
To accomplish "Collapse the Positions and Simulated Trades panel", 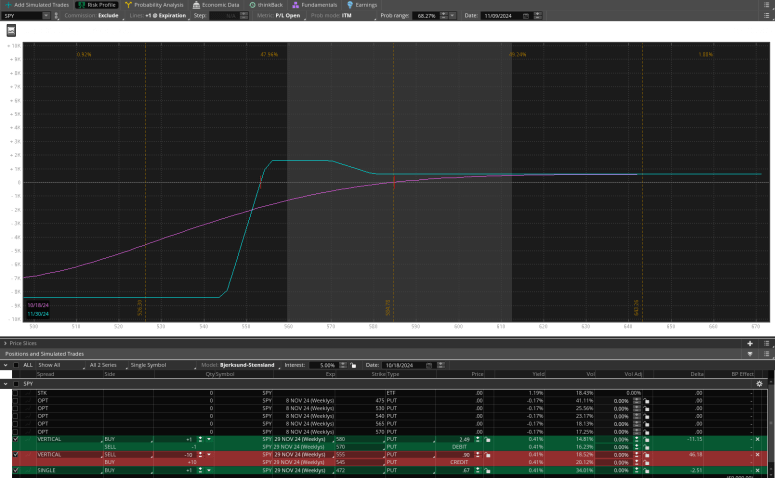I will 750,354.
